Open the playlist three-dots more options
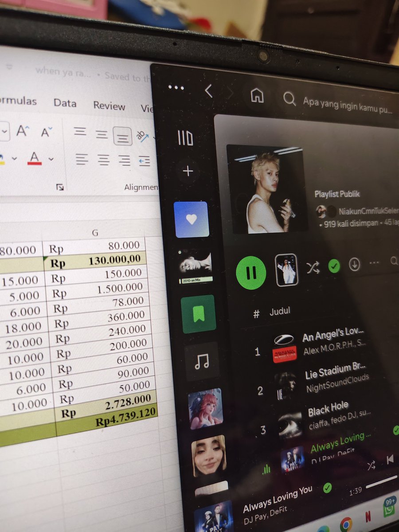The image size is (399, 532). [x=374, y=263]
